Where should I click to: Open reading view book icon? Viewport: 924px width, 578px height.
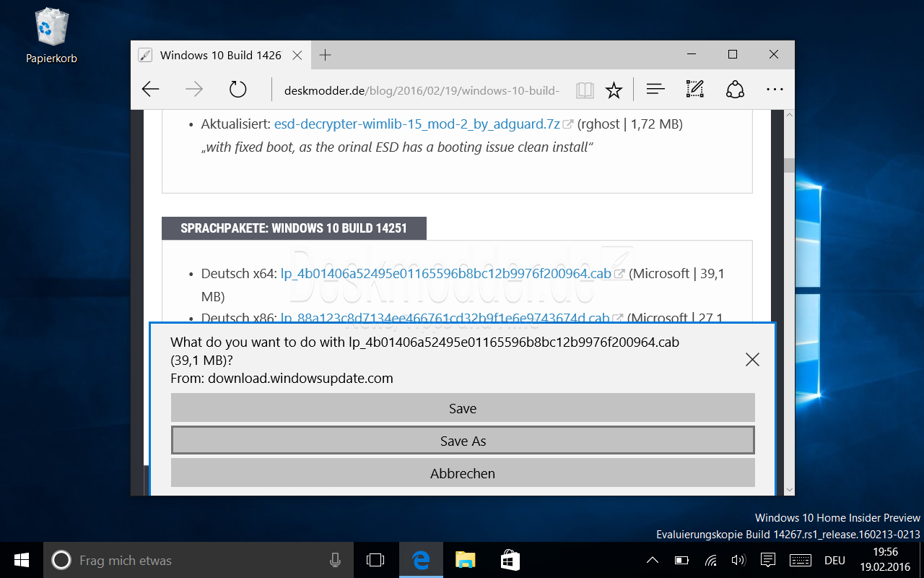pyautogui.click(x=585, y=90)
